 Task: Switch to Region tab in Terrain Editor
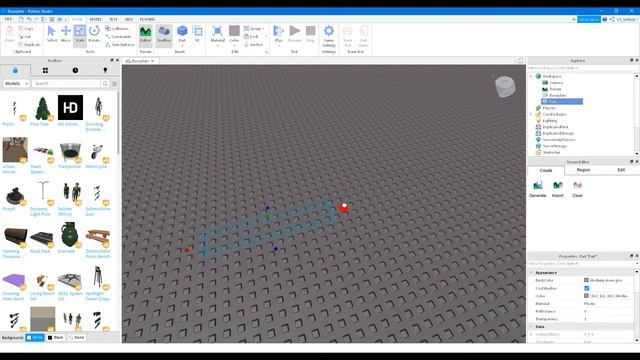tap(583, 170)
